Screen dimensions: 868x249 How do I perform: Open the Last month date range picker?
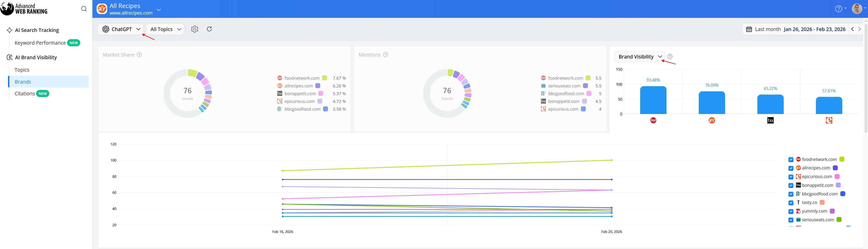coord(796,29)
